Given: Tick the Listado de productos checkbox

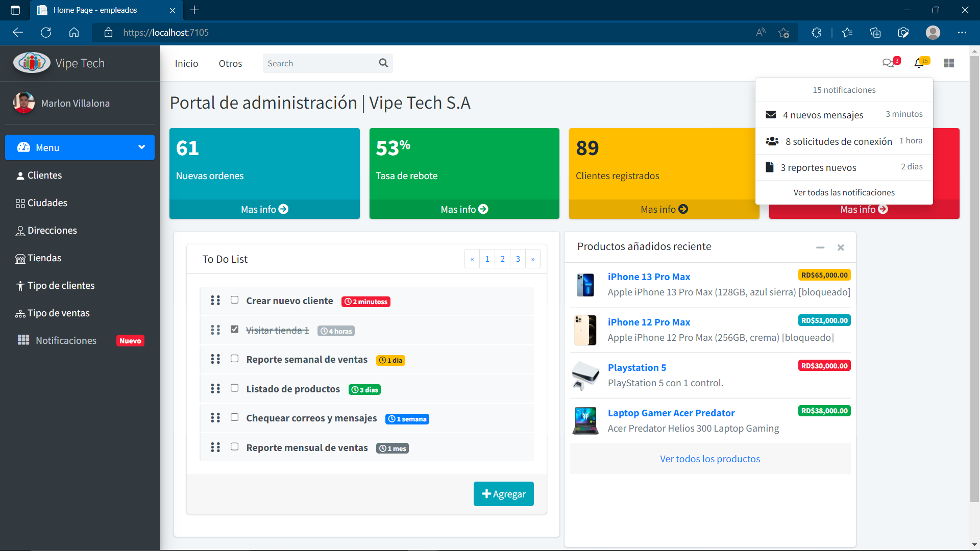Looking at the screenshot, I should point(234,388).
